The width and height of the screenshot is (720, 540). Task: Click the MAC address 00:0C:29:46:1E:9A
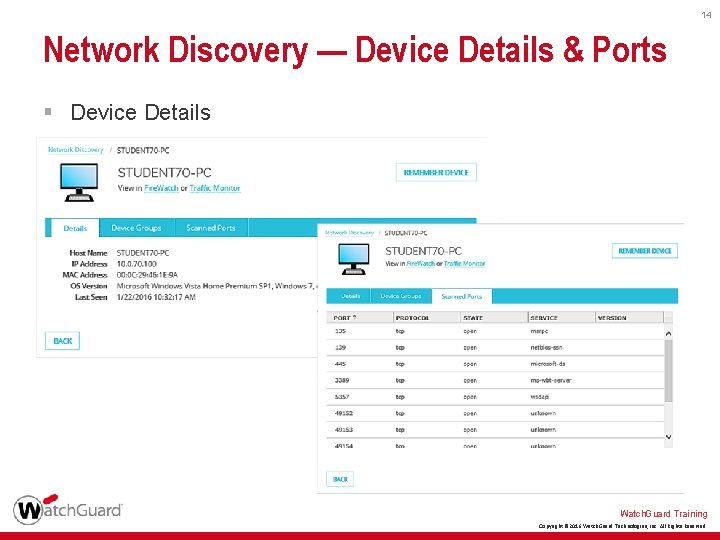[147, 275]
